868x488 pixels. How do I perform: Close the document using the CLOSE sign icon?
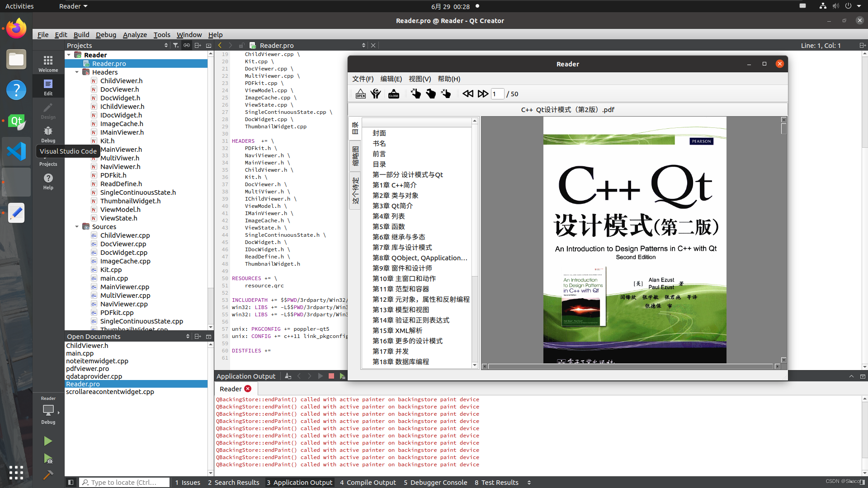394,94
